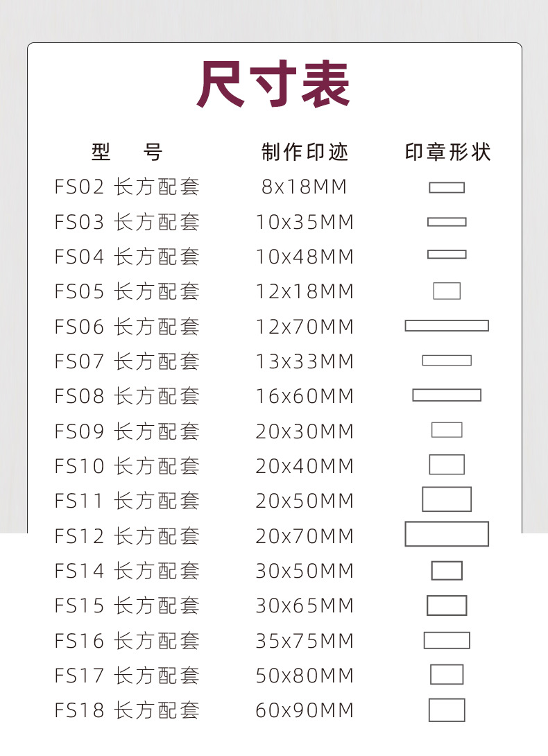
Task: Click the FS18 stamp shape rectangle
Action: tap(447, 710)
